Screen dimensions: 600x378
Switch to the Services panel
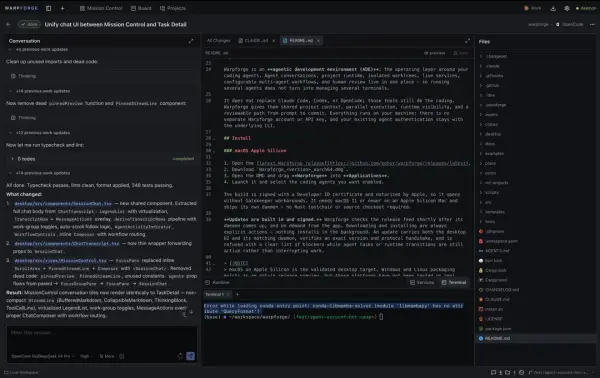tap(422, 282)
